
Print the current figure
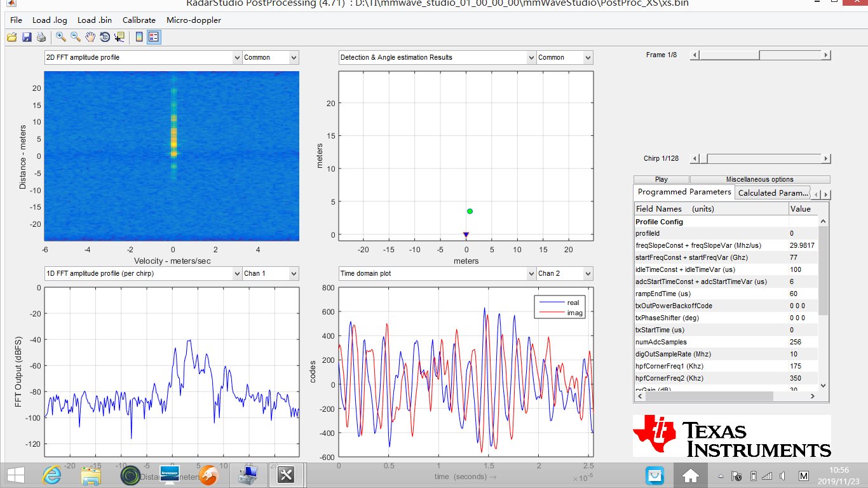41,37
